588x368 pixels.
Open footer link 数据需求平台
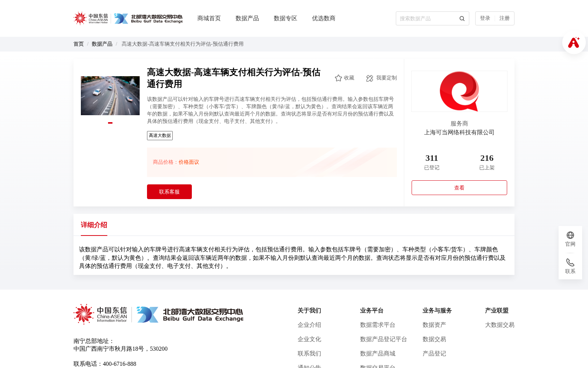(378, 325)
